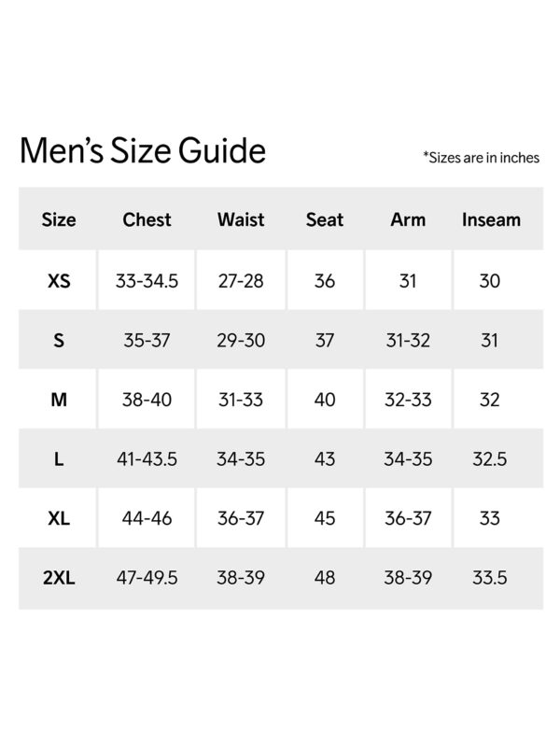Click the S size row label
The image size is (560, 746).
tap(59, 340)
